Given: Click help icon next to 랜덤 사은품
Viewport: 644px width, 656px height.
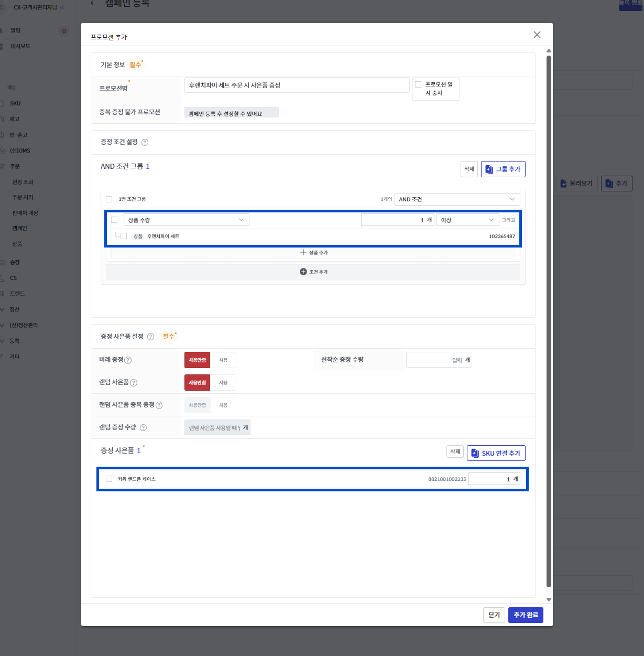Looking at the screenshot, I should pyautogui.click(x=134, y=383).
